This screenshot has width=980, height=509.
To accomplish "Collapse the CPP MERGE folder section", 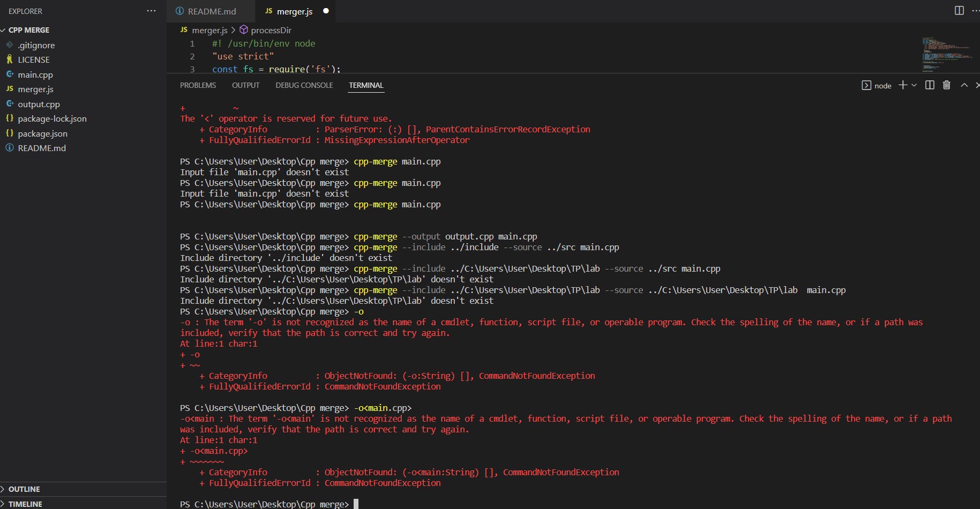I will (29, 30).
